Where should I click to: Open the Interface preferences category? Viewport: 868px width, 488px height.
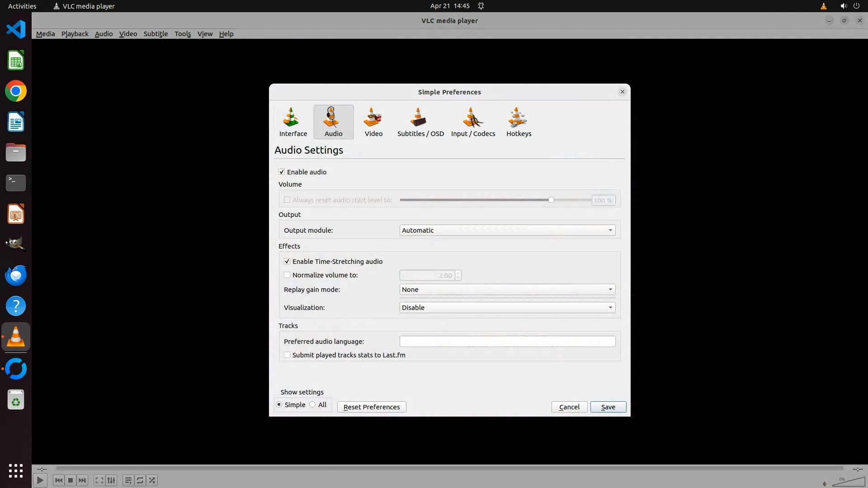[292, 122]
